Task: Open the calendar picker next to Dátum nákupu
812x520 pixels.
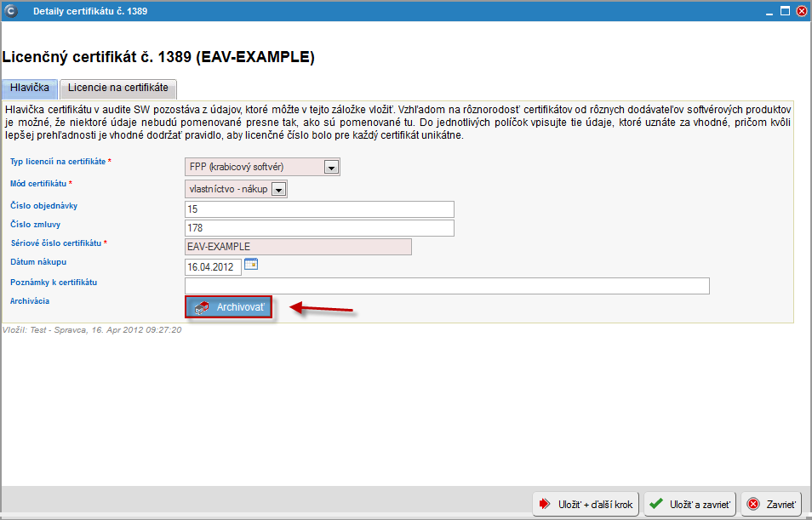Action: coord(251,264)
